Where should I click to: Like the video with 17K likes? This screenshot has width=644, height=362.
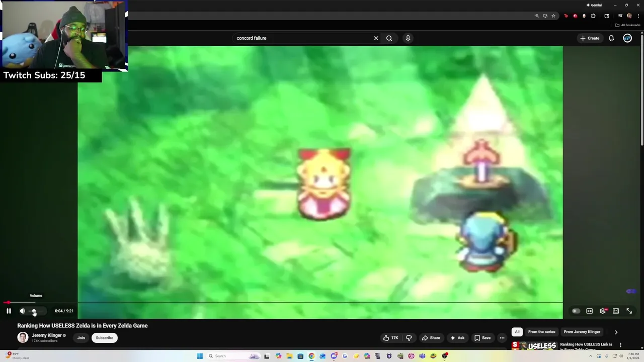click(x=391, y=338)
